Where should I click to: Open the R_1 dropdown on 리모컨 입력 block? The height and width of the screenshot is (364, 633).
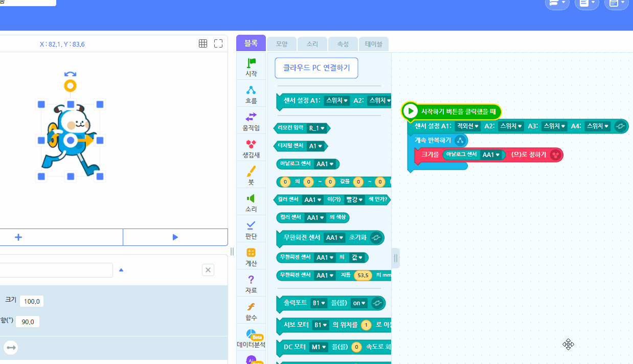pos(316,128)
